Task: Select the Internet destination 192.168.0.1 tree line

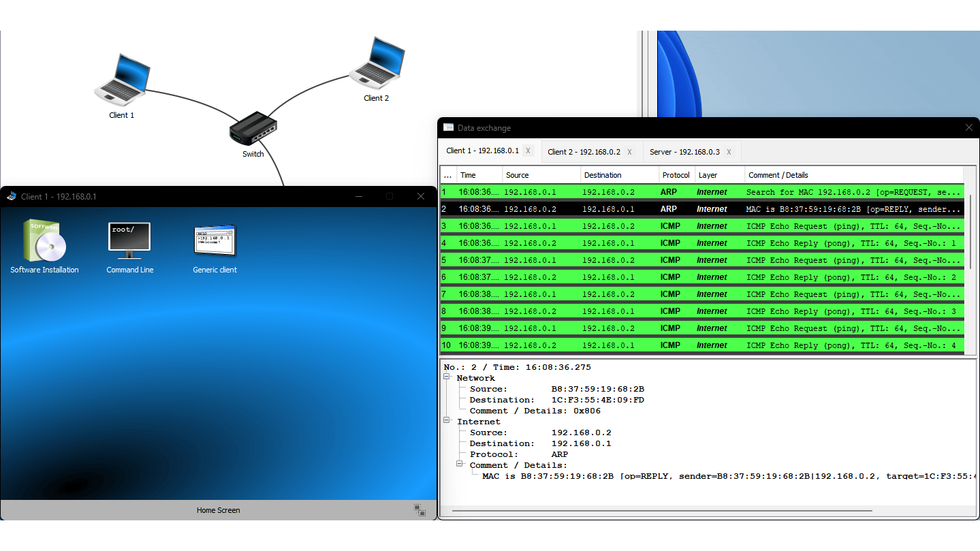Action: (540, 443)
